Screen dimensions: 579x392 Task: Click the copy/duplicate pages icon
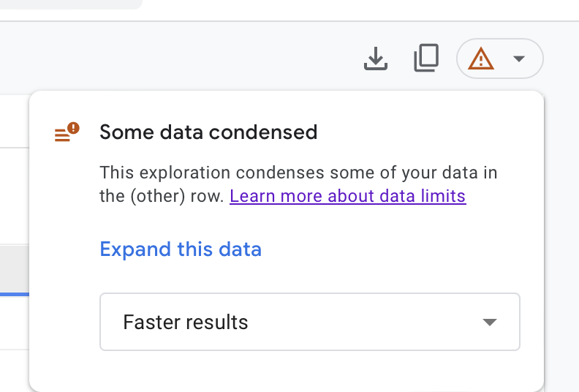tap(426, 59)
